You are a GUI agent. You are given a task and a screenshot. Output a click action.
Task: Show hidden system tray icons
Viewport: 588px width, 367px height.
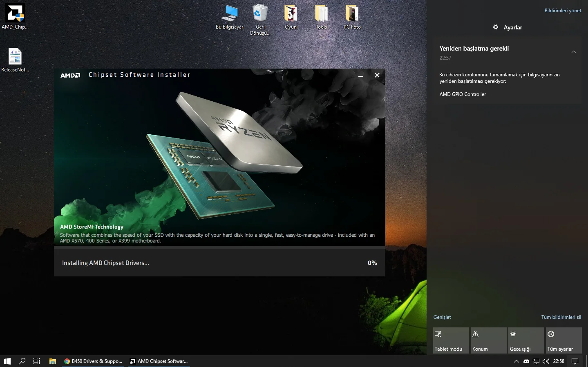coord(516,361)
